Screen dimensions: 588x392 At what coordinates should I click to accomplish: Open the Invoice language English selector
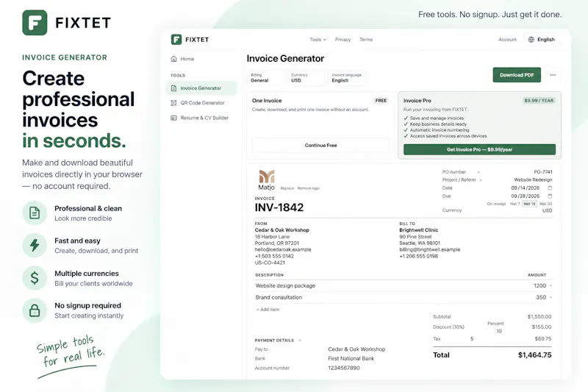pyautogui.click(x=347, y=78)
